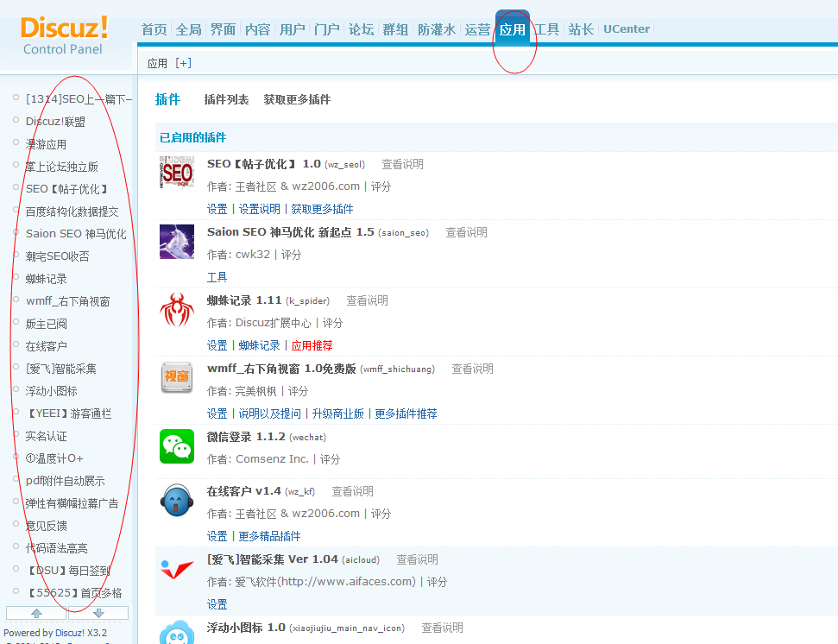Open 【DSU】每日签到 in the sidebar
The width and height of the screenshot is (838, 644).
(68, 571)
